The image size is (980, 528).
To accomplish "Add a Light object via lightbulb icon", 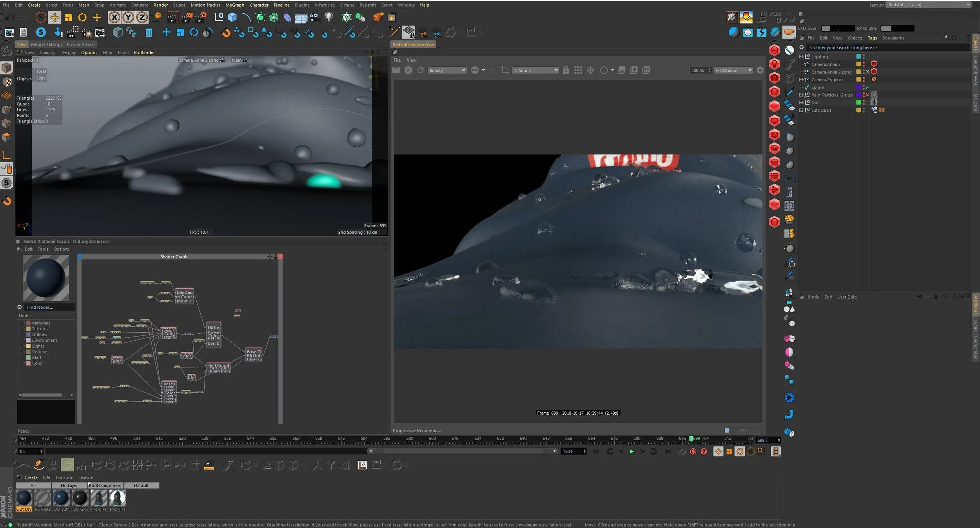I will pyautogui.click(x=329, y=17).
